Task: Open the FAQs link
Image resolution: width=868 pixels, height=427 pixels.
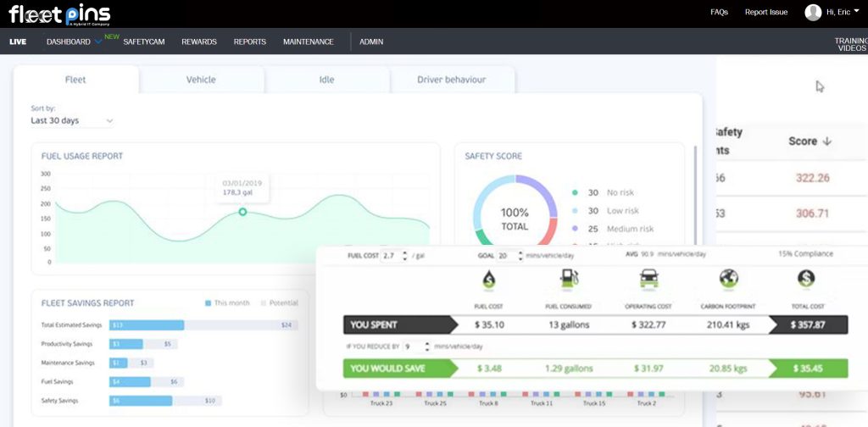Action: pos(719,12)
